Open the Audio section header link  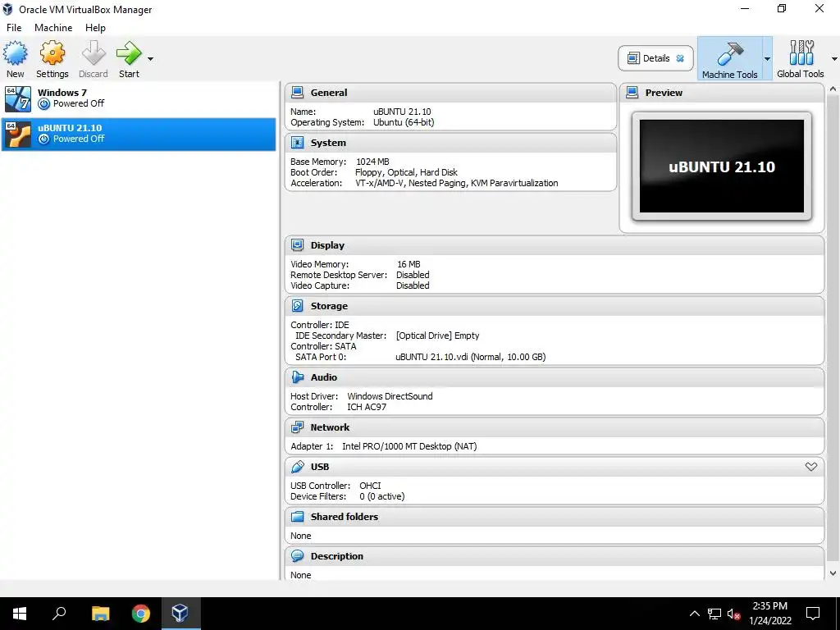point(323,377)
